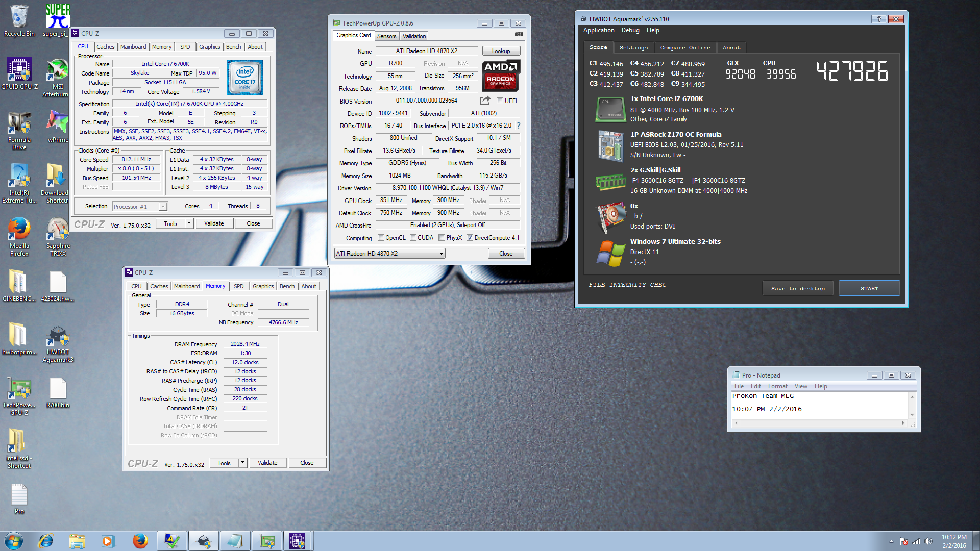Viewport: 980px width, 551px height.
Task: Open the 423024.hw file icon
Action: 58,286
